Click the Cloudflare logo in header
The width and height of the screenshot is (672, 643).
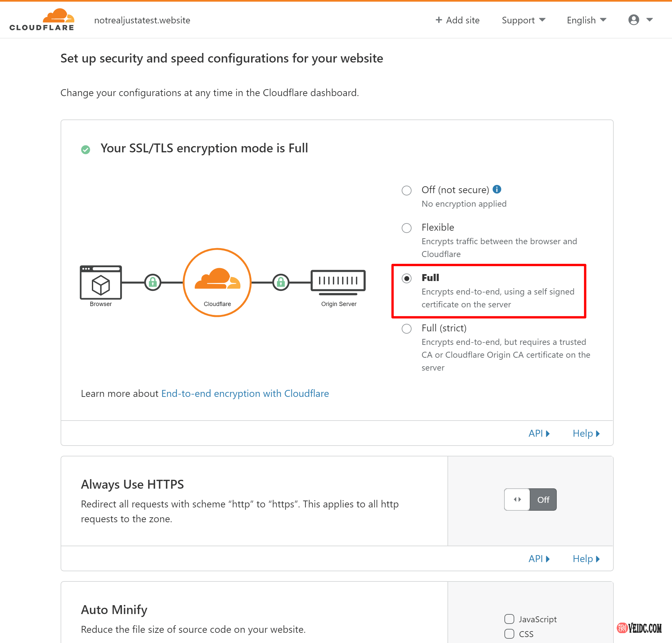pyautogui.click(x=42, y=20)
